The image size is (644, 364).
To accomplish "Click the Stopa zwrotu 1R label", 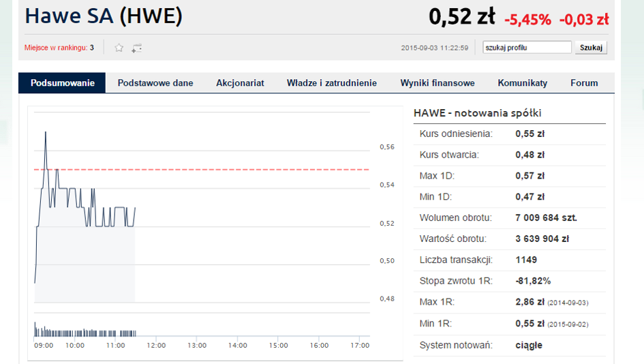I will click(x=456, y=281).
